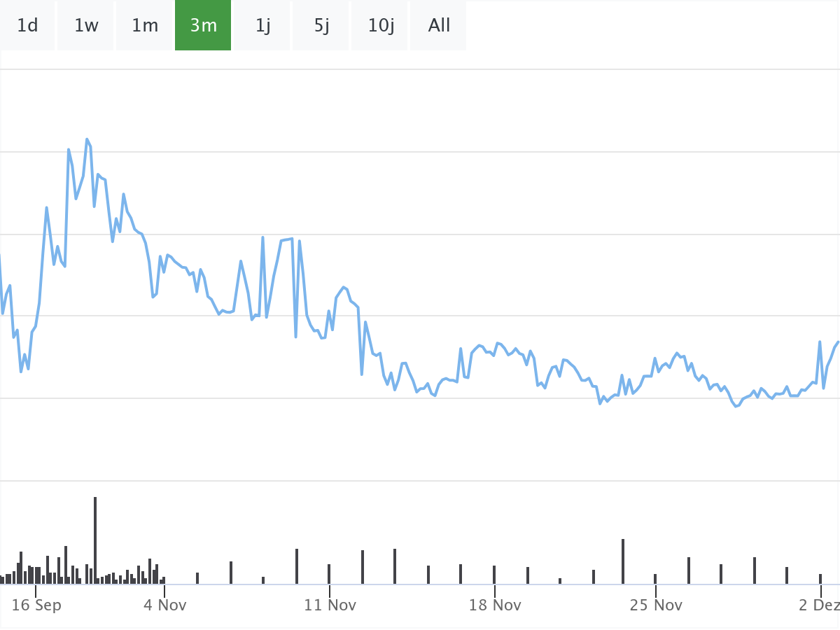Open the 10j range view
The height and width of the screenshot is (630, 840).
(381, 25)
